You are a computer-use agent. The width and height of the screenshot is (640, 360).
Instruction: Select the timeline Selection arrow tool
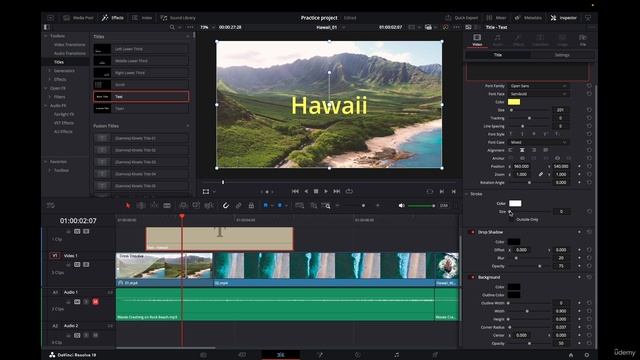tap(128, 205)
